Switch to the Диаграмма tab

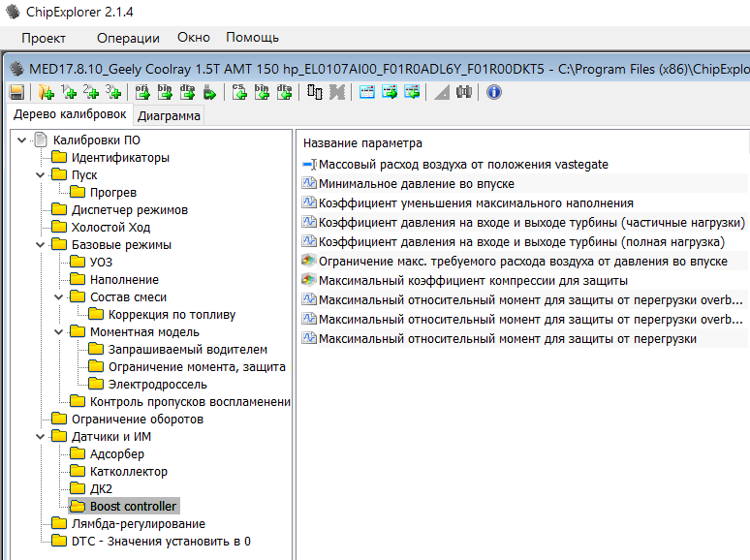click(x=169, y=116)
